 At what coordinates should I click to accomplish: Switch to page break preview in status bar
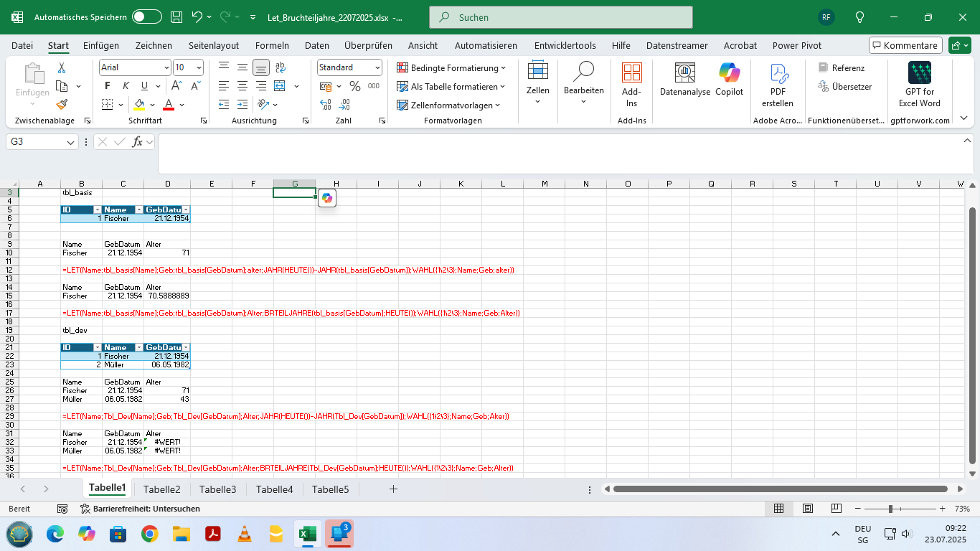(x=837, y=509)
